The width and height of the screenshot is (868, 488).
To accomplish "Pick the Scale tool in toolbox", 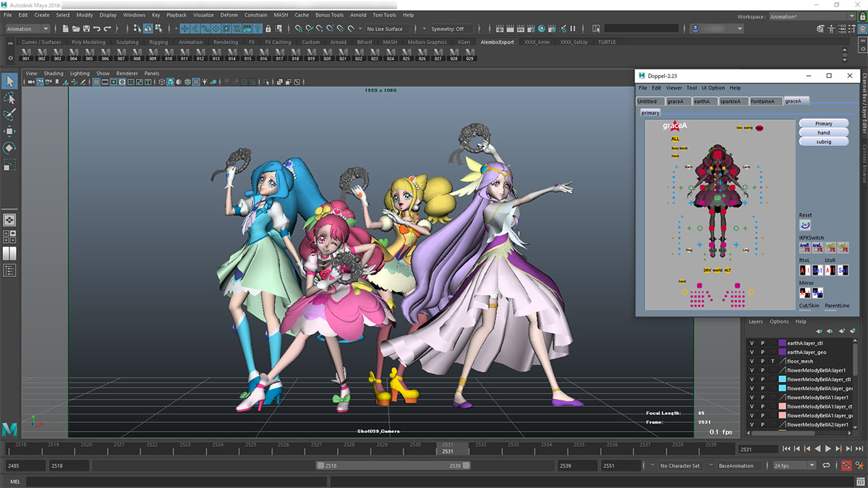I will coord(9,166).
